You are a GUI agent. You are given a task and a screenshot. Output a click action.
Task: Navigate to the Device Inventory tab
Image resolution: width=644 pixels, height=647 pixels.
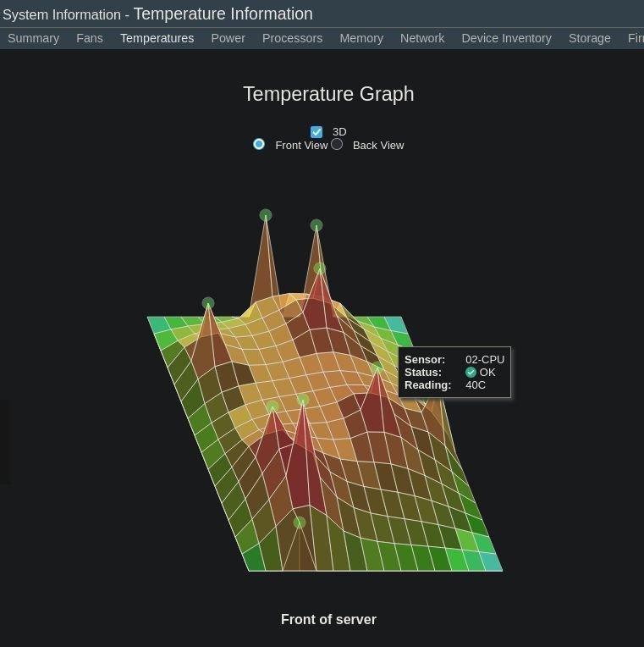point(506,38)
